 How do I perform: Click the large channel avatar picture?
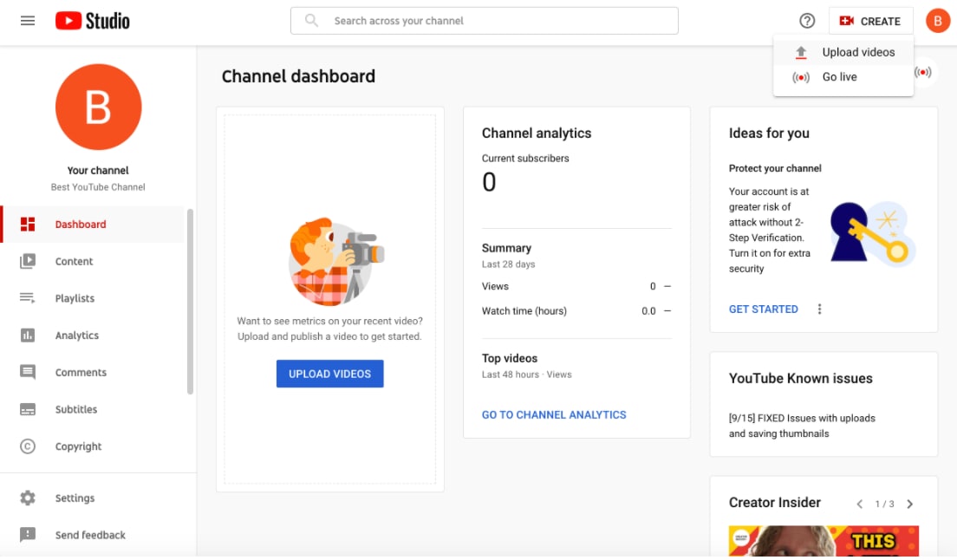[x=98, y=107]
